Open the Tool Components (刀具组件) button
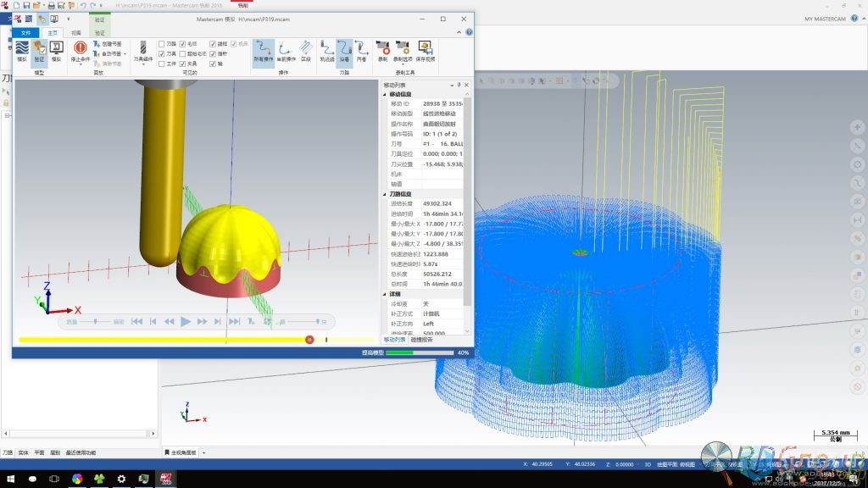Viewport: 868px width, 488px height. pos(142,53)
